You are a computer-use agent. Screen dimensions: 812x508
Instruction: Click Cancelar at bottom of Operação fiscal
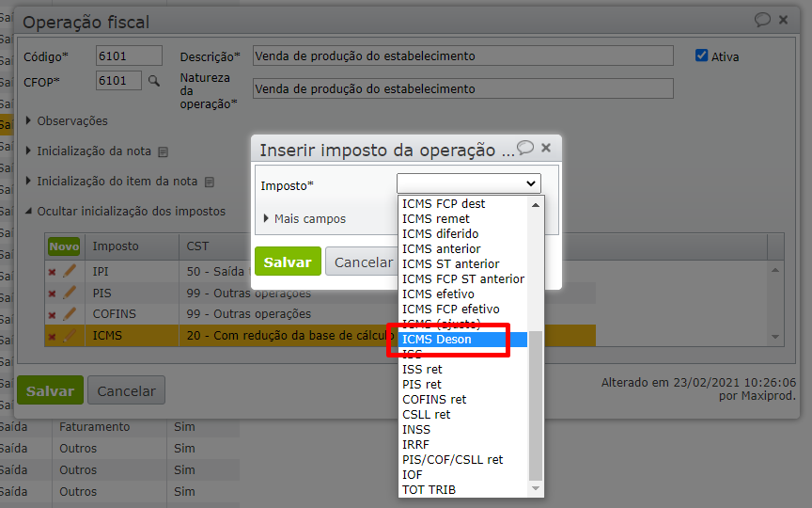[126, 390]
